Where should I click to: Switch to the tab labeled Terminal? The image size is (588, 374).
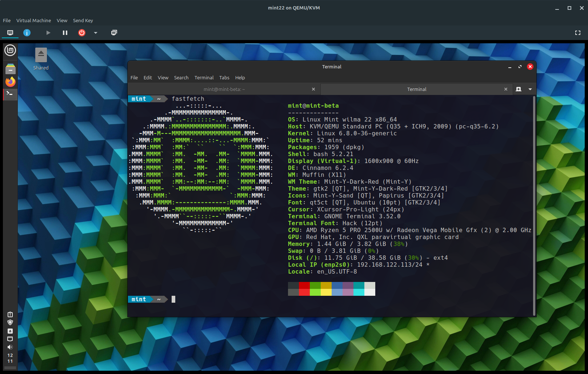coord(416,89)
